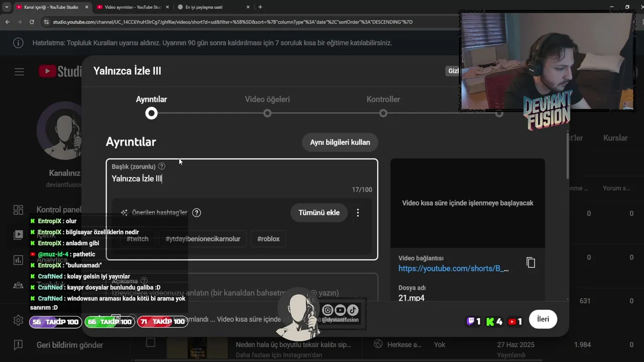The image size is (644, 362).
Task: Open the YouTube Studio hamburger menu
Action: tap(19, 72)
